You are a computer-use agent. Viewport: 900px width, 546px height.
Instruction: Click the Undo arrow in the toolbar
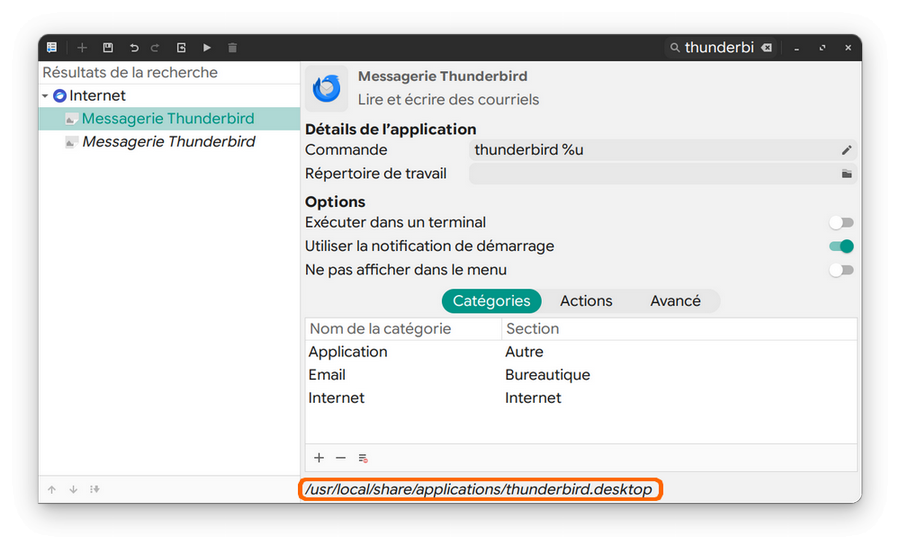click(x=134, y=47)
